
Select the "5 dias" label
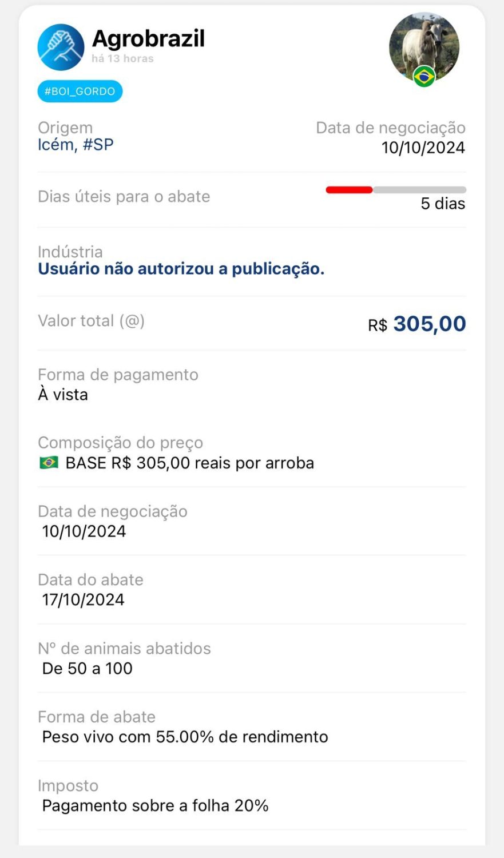coord(443,204)
